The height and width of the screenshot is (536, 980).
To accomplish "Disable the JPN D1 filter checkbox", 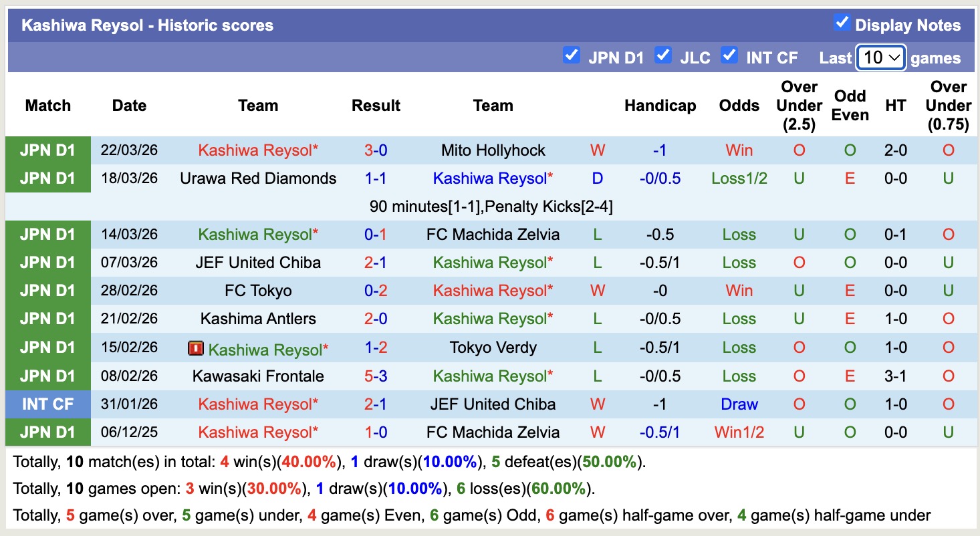I will pos(572,57).
